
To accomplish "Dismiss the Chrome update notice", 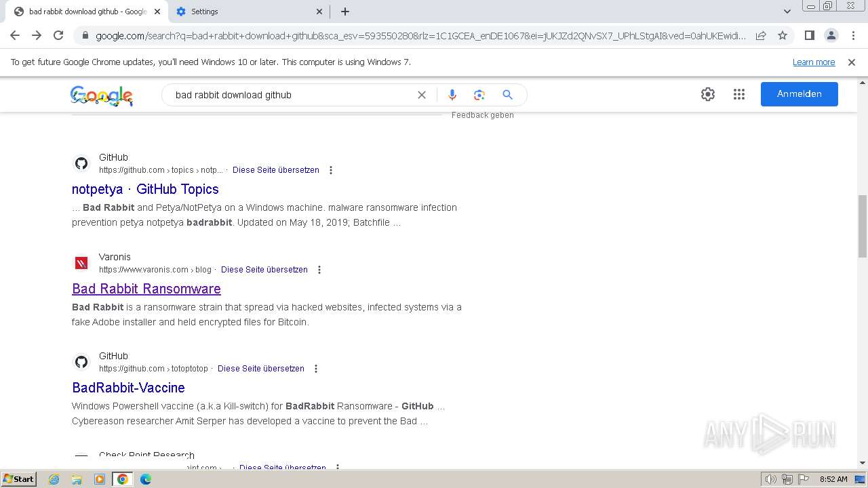I will [852, 62].
